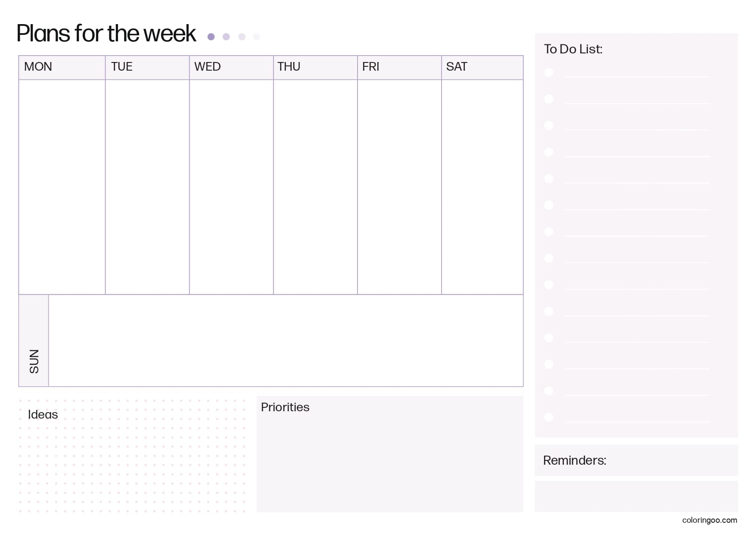Click the To Do List heading

click(x=573, y=49)
